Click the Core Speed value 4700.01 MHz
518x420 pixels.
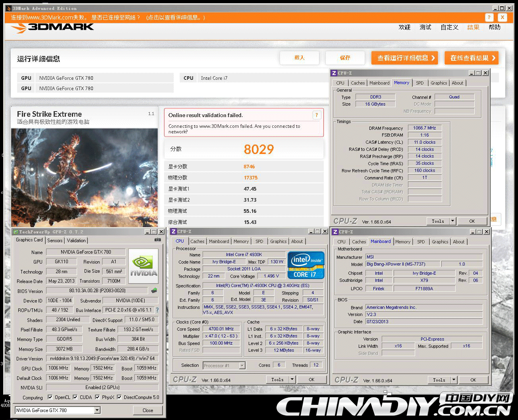(x=221, y=329)
